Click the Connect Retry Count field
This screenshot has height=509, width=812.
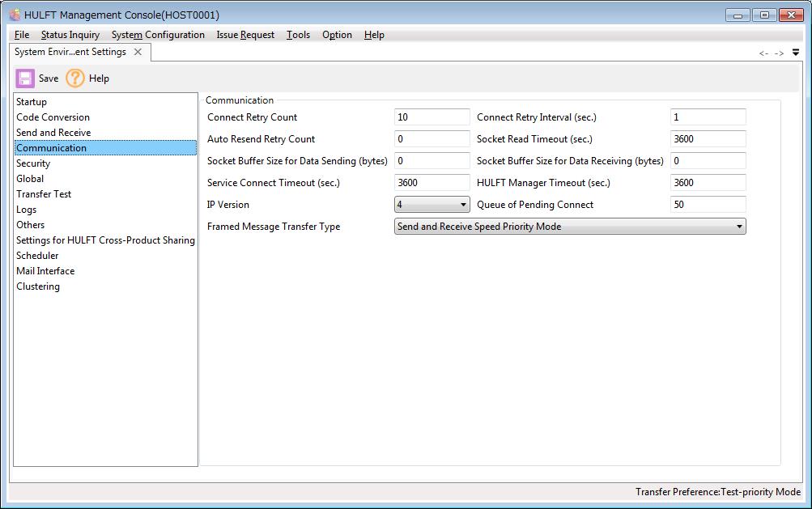point(432,117)
